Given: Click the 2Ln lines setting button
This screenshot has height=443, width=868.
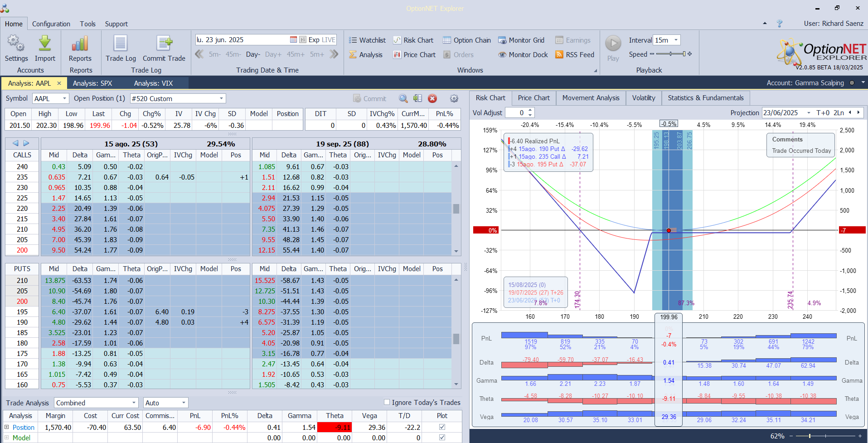Looking at the screenshot, I should pyautogui.click(x=839, y=112).
